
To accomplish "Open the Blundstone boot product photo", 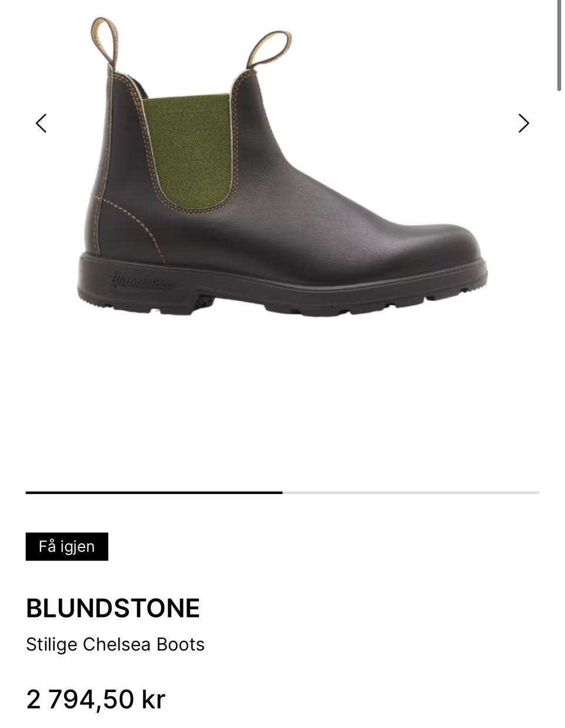I will (282, 166).
